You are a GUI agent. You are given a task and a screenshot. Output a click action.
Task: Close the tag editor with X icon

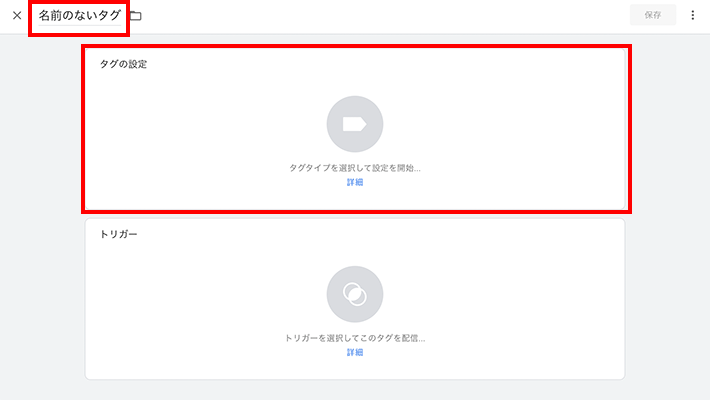point(17,15)
